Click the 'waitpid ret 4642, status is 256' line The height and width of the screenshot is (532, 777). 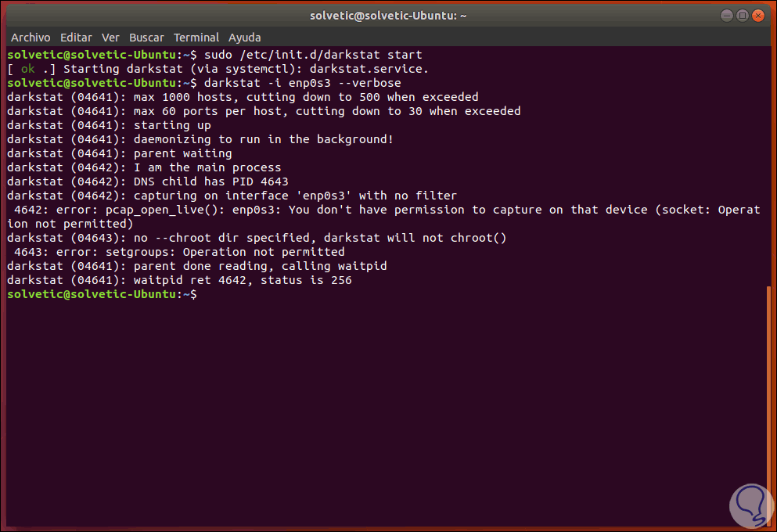tap(243, 280)
